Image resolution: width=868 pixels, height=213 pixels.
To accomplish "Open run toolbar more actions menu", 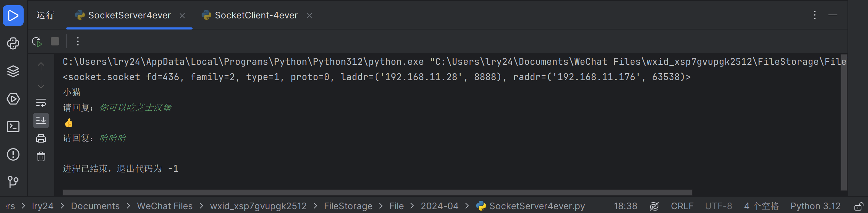I will pyautogui.click(x=78, y=42).
